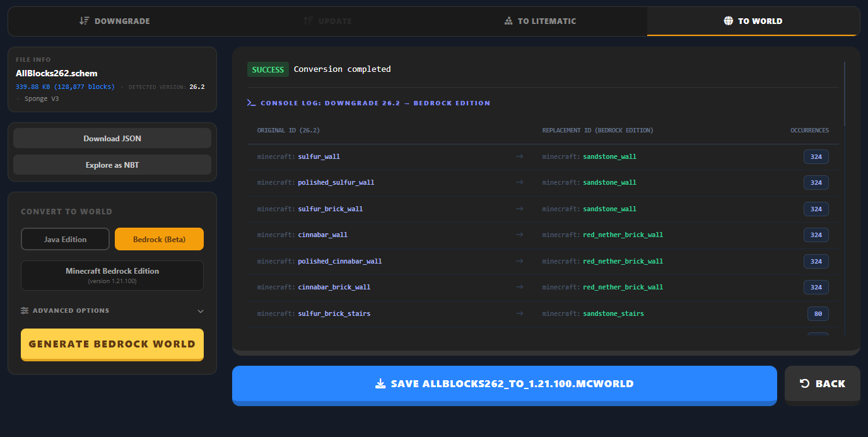The image size is (868, 437).
Task: Expand the Advanced Options chevron
Action: [x=201, y=311]
